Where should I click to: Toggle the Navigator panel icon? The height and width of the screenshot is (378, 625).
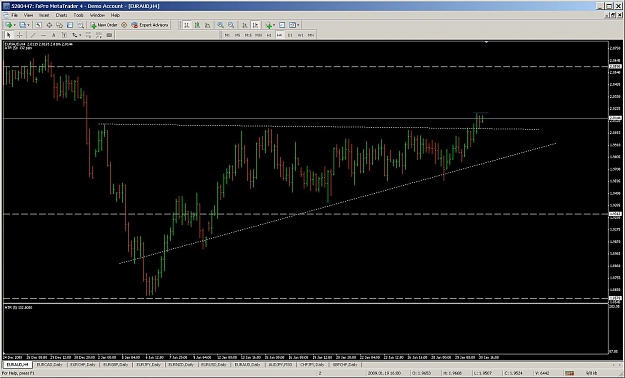59,25
